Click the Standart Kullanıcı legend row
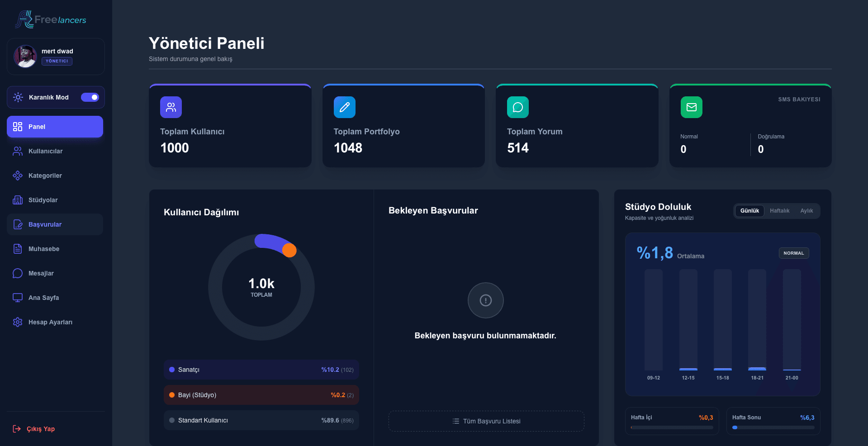 click(x=261, y=420)
